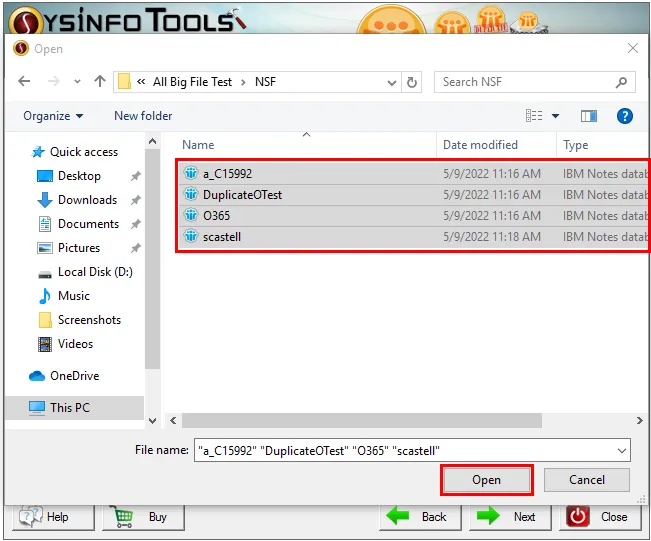Expand the File name dropdown arrow
The height and width of the screenshot is (541, 651).
click(622, 450)
